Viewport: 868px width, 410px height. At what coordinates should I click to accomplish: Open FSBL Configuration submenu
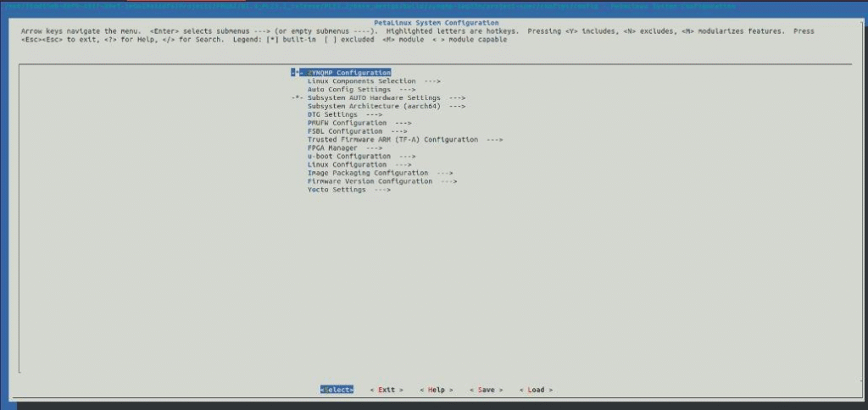358,131
